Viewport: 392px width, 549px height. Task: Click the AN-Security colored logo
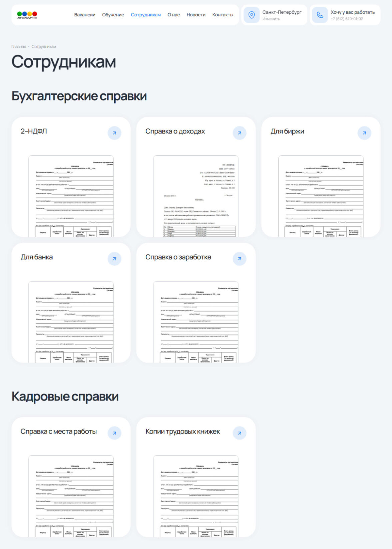tap(27, 15)
